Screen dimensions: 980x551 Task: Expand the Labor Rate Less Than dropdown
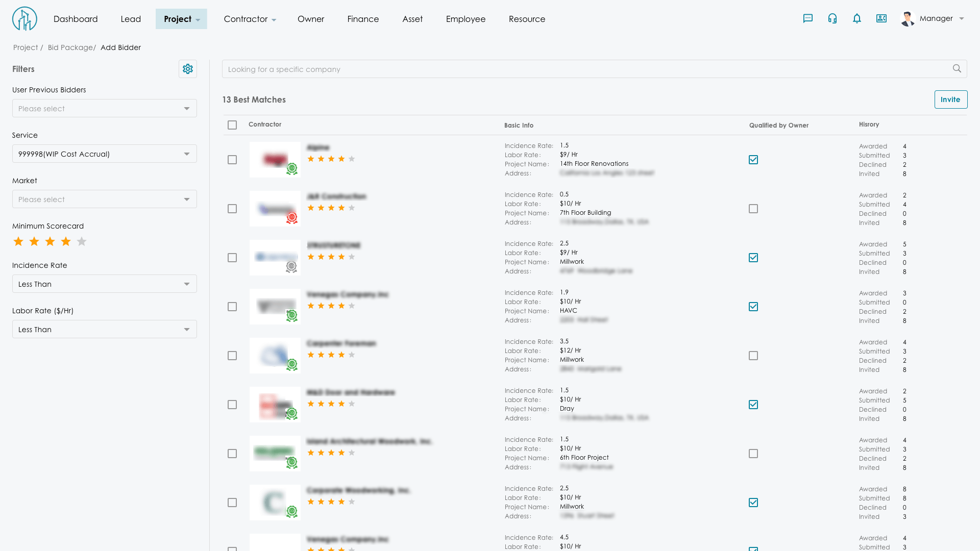(104, 330)
